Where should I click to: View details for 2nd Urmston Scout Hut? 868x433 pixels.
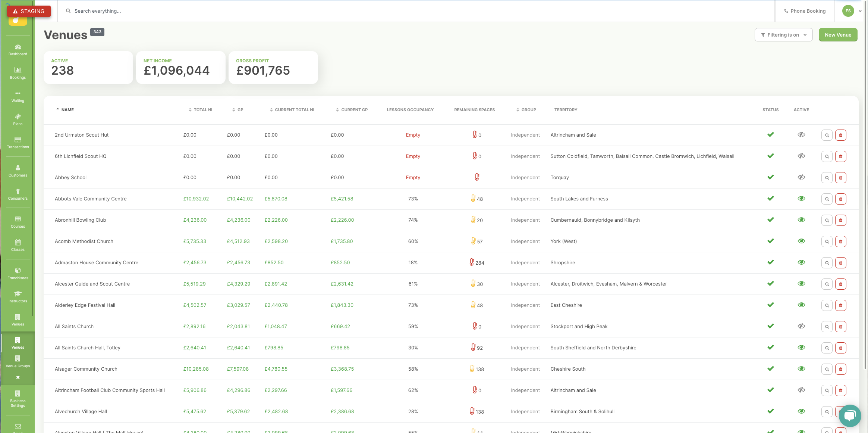[827, 135]
